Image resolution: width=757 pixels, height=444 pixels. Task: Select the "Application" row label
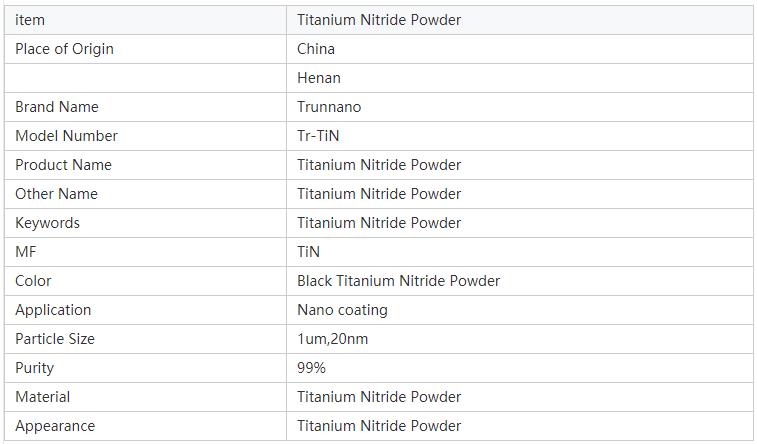pos(53,310)
